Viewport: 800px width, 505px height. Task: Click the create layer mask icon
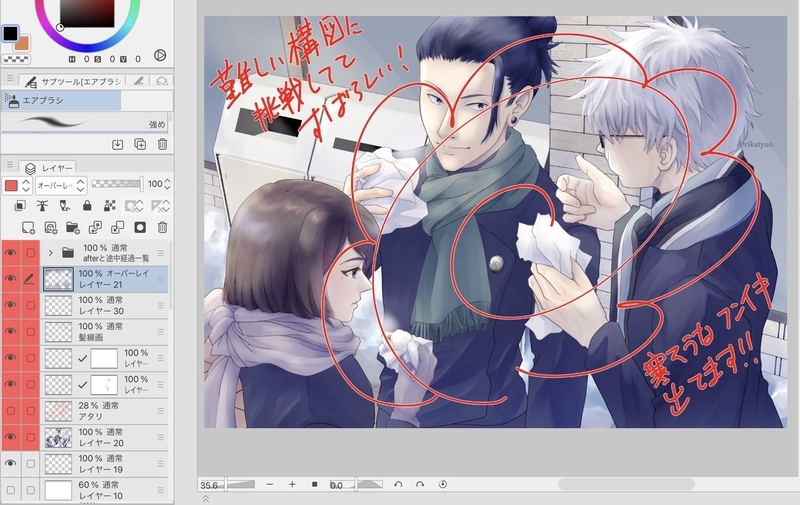tap(140, 228)
